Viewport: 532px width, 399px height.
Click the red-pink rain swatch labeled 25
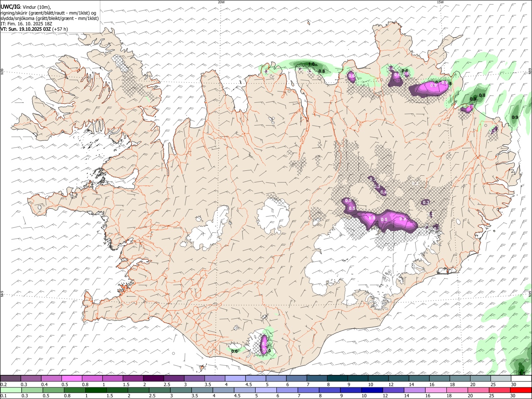point(500,390)
